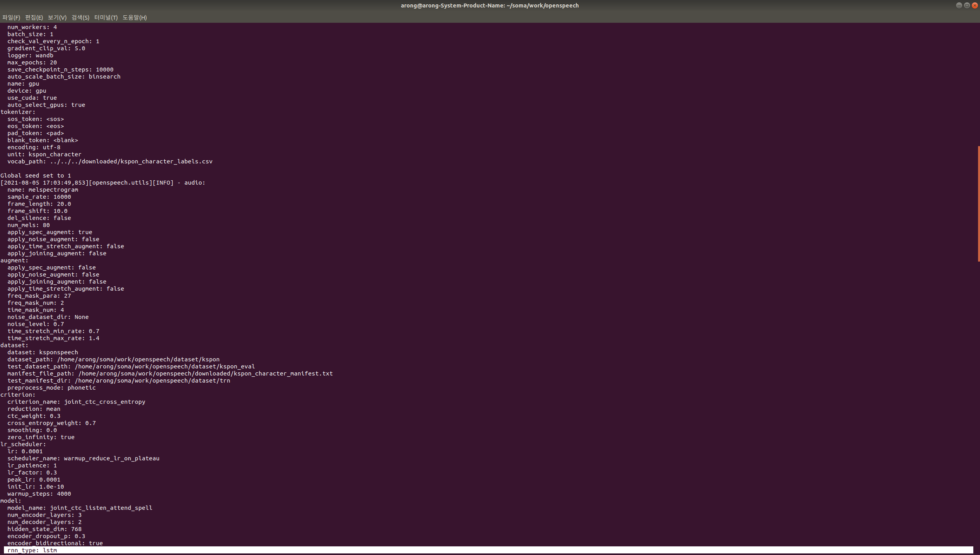This screenshot has width=980, height=555.
Task: Click the openspeech.utils INFO log line
Action: (x=103, y=183)
